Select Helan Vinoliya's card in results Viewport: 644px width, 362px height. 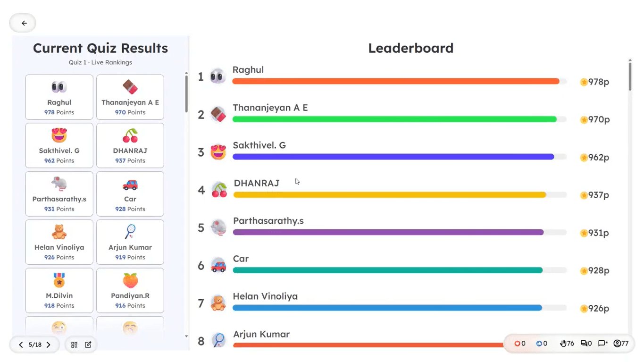coord(59,242)
